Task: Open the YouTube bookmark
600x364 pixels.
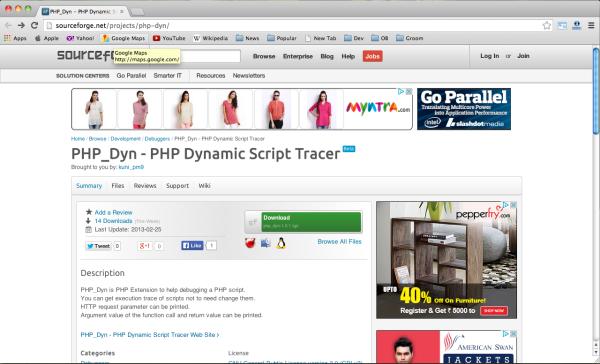Action: coord(169,38)
